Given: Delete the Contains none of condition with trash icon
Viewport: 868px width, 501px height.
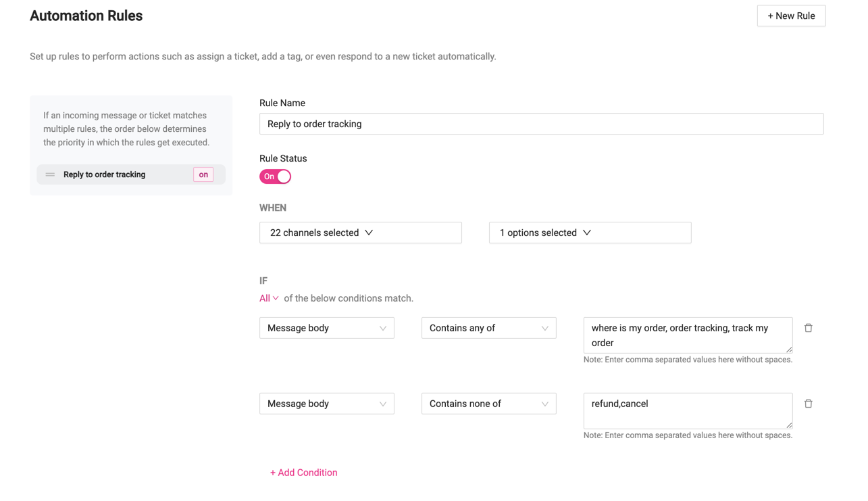Looking at the screenshot, I should (808, 404).
